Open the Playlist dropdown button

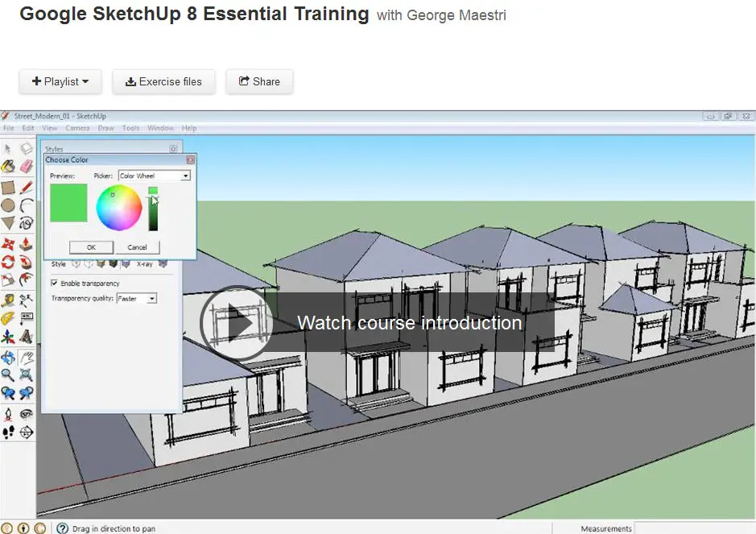pos(60,81)
